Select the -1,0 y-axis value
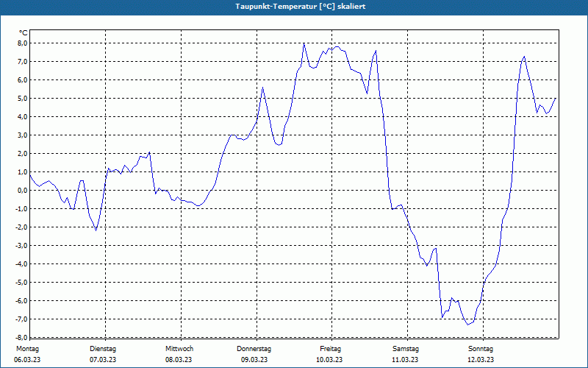Screen dimensions: 588x368 pos(21,209)
